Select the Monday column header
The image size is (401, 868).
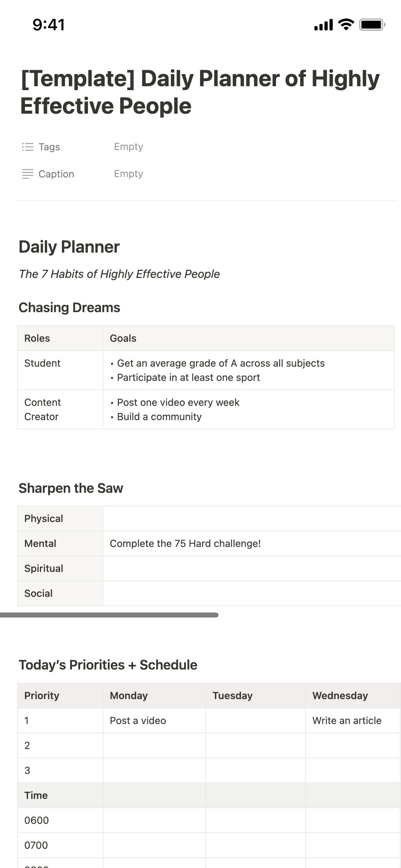129,696
